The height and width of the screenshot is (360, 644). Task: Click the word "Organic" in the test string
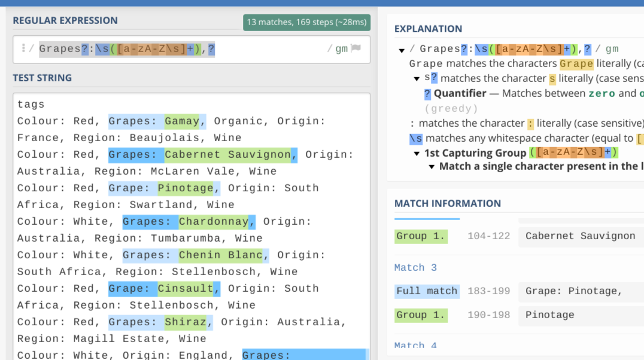[x=238, y=121]
